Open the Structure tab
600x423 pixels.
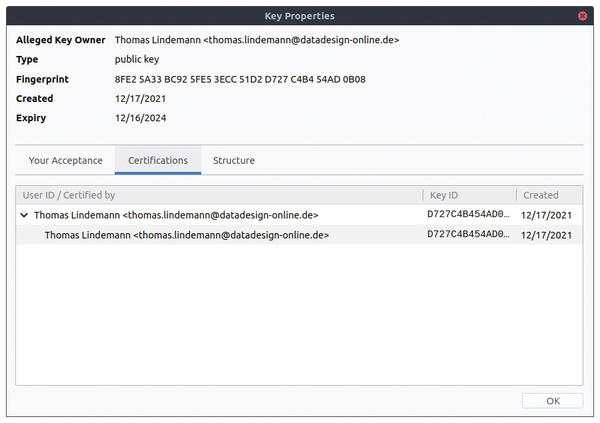[x=234, y=160]
